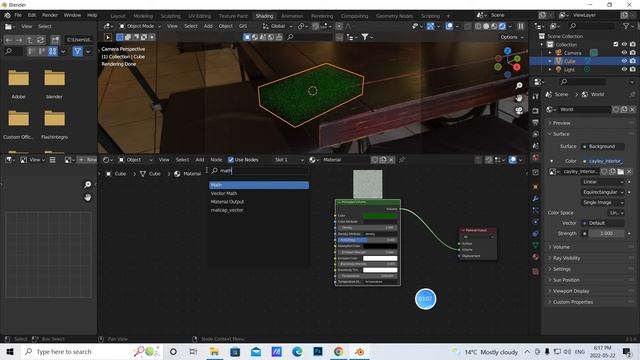The image size is (640, 360).
Task: Choose Math from search results
Action: click(259, 185)
